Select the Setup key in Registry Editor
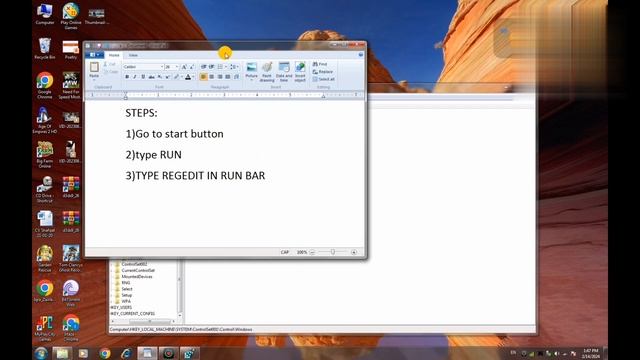Image resolution: width=640 pixels, height=360 pixels. (127, 295)
